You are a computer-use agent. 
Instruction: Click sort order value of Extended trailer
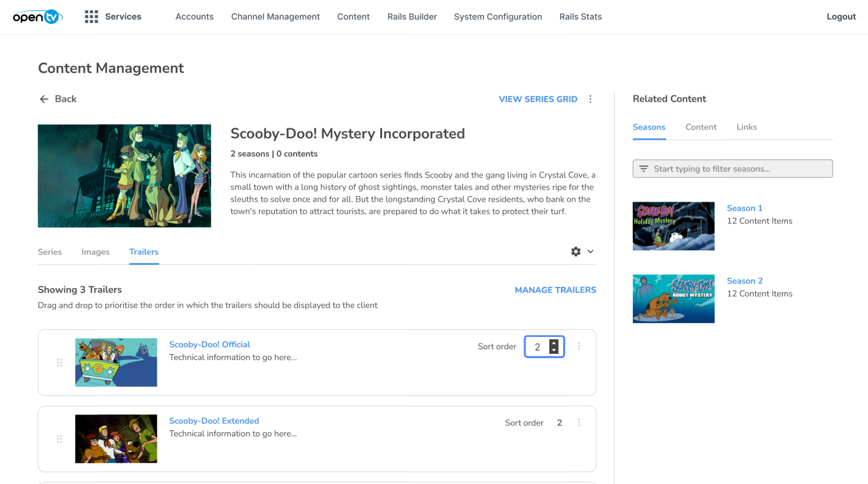point(559,422)
